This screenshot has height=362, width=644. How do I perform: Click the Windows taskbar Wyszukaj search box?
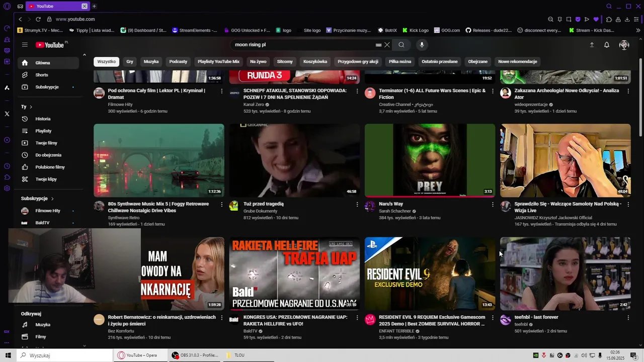click(x=63, y=355)
